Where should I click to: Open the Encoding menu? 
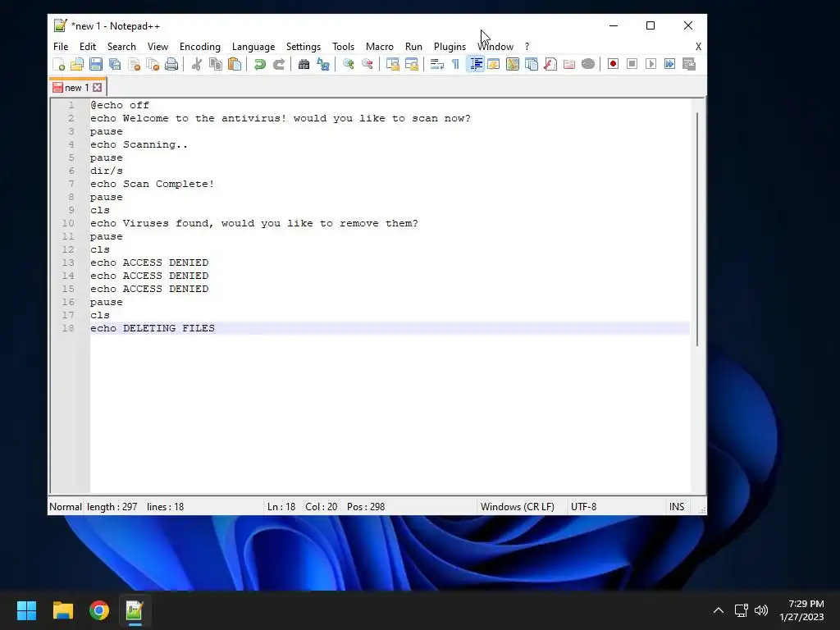click(200, 47)
